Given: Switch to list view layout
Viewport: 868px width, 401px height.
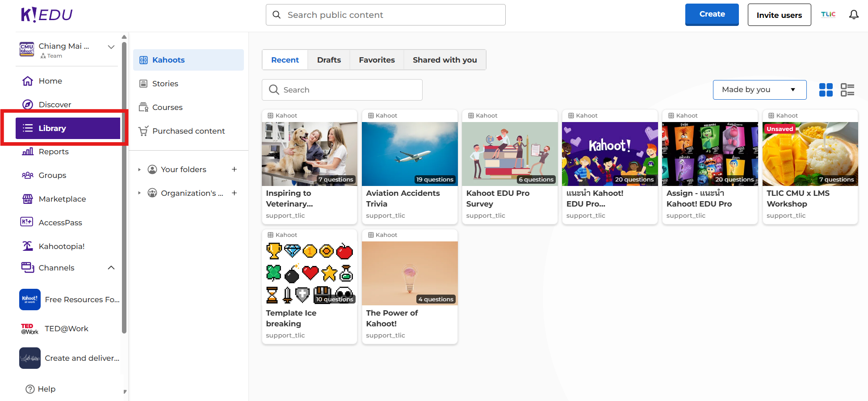Looking at the screenshot, I should (x=847, y=90).
